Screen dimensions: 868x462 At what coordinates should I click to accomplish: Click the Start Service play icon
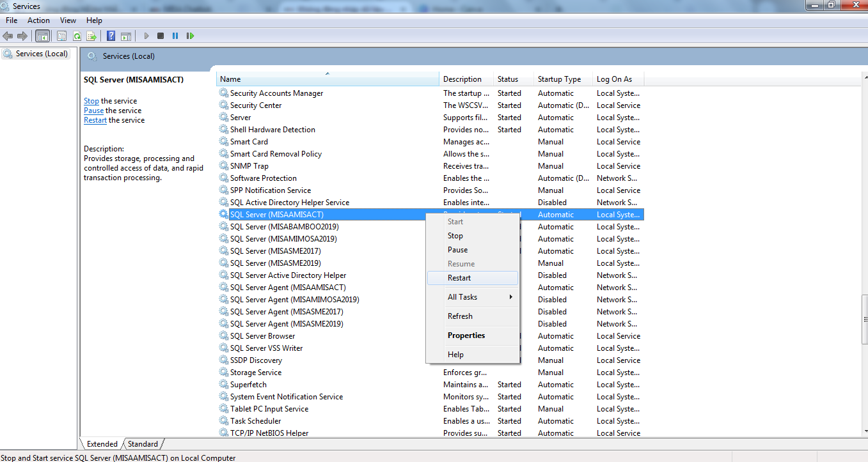point(146,36)
